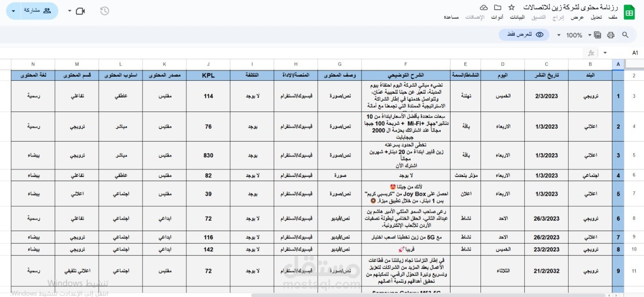This screenshot has width=644, height=297.
Task: Open the filter views table icon
Action: [597, 35]
